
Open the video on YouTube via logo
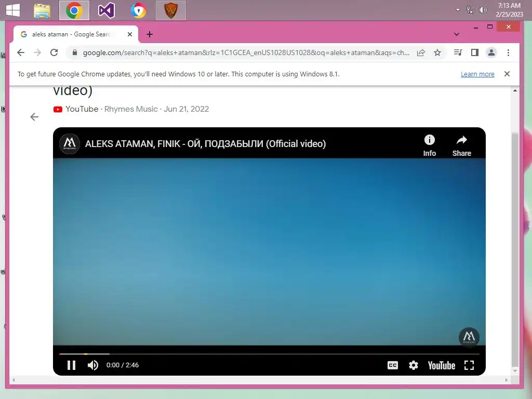click(442, 365)
